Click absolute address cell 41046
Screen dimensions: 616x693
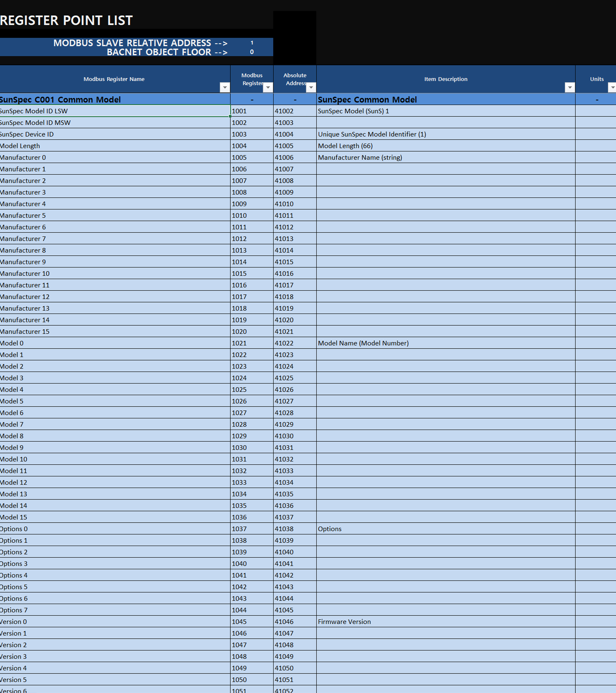point(295,622)
